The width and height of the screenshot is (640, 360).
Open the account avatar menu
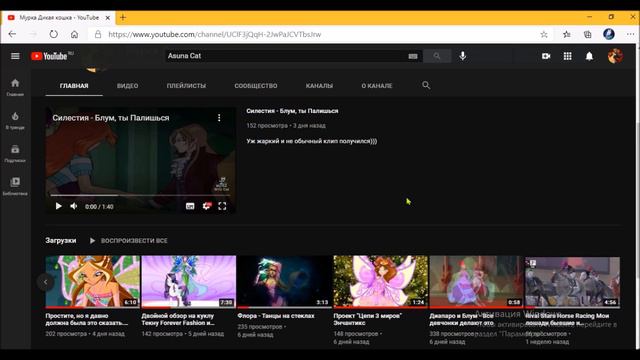pos(615,56)
